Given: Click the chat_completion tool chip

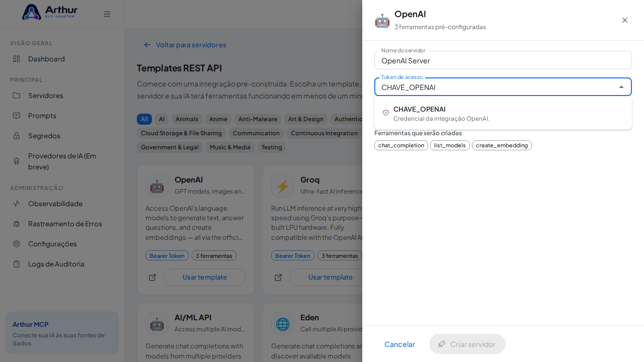Looking at the screenshot, I should [x=401, y=145].
